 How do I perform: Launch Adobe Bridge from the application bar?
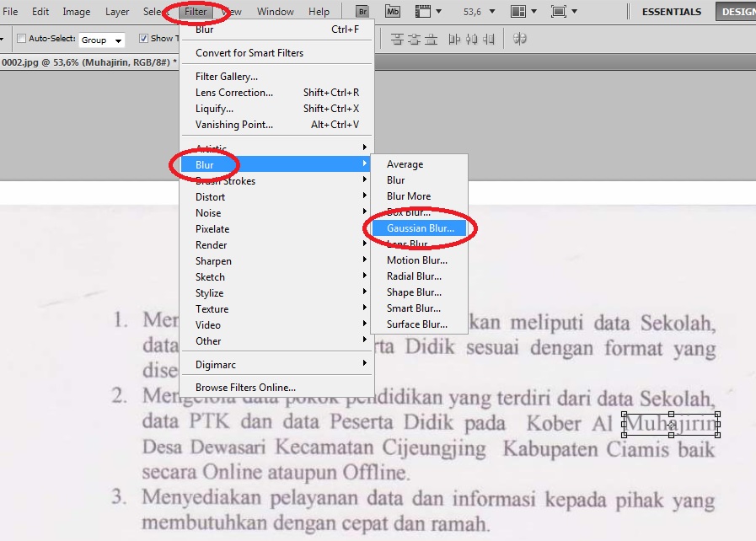pyautogui.click(x=361, y=11)
